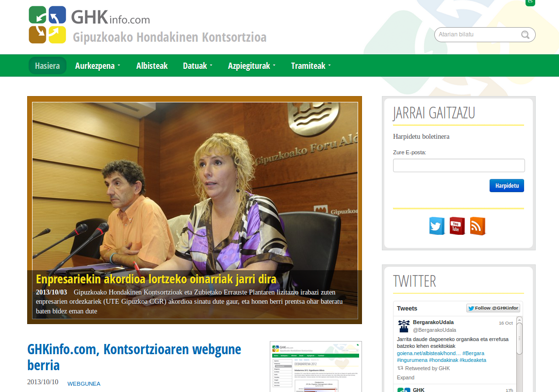This screenshot has height=392, width=559.
Task: Click the GHK four-square logo
Action: (x=48, y=25)
